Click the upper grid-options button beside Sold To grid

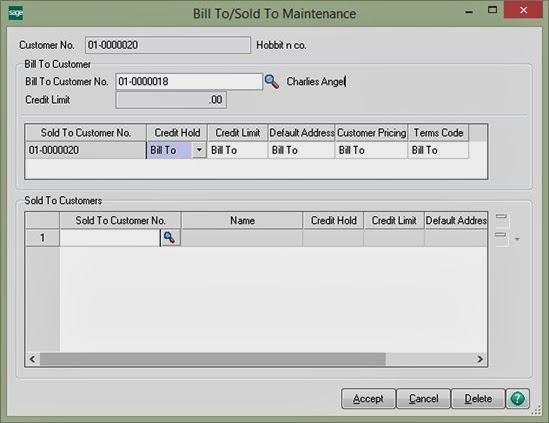(x=502, y=217)
